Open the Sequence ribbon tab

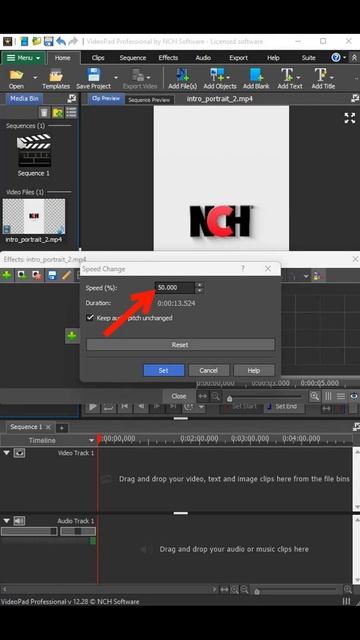pos(133,58)
